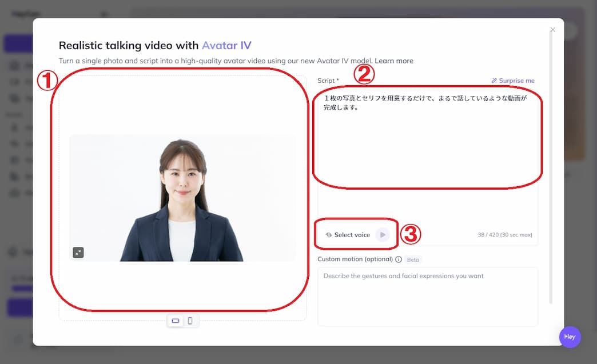Open the Select voice picker
597x364 pixels.
point(352,235)
